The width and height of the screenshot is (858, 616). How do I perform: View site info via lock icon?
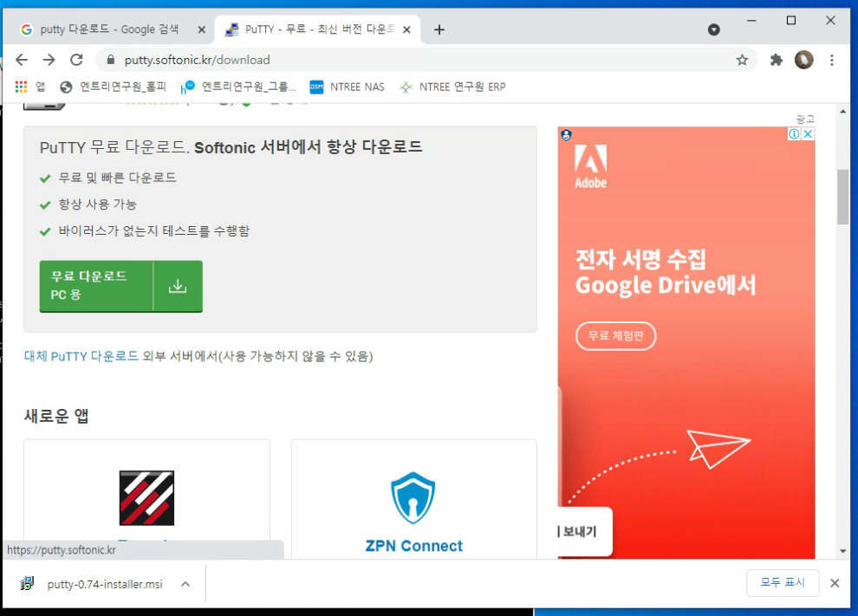pos(111,60)
